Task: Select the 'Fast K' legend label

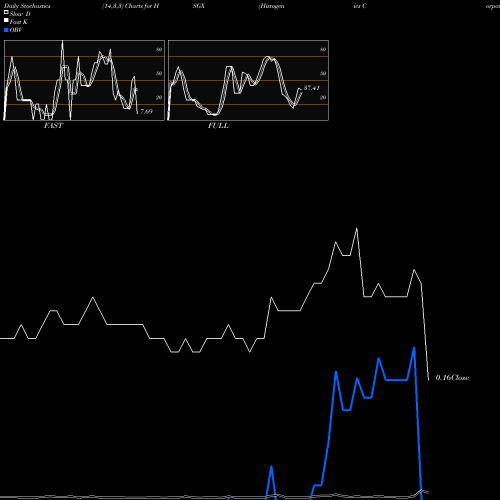Action: click(x=19, y=22)
